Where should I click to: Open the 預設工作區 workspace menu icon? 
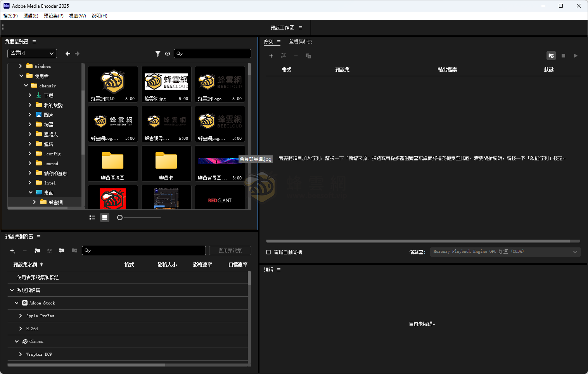[x=301, y=28]
